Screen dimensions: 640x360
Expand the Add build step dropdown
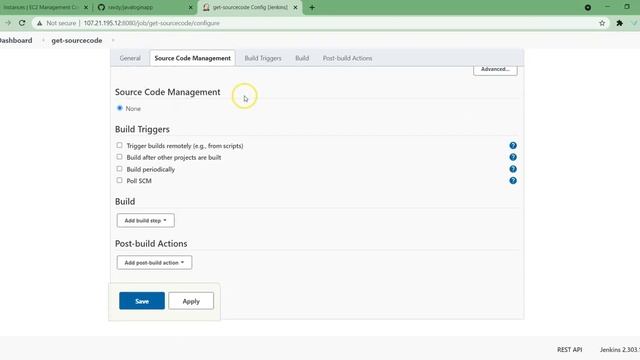tap(146, 220)
